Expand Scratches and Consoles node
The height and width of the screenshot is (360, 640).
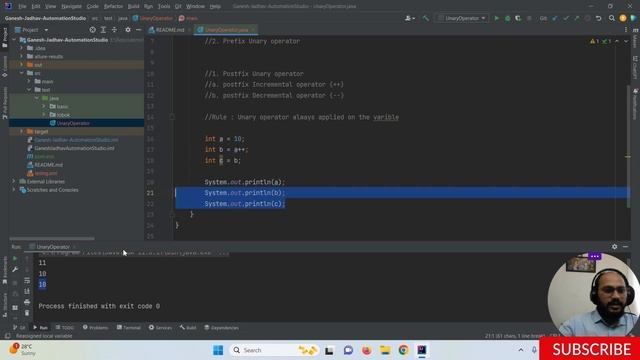pos(14,190)
